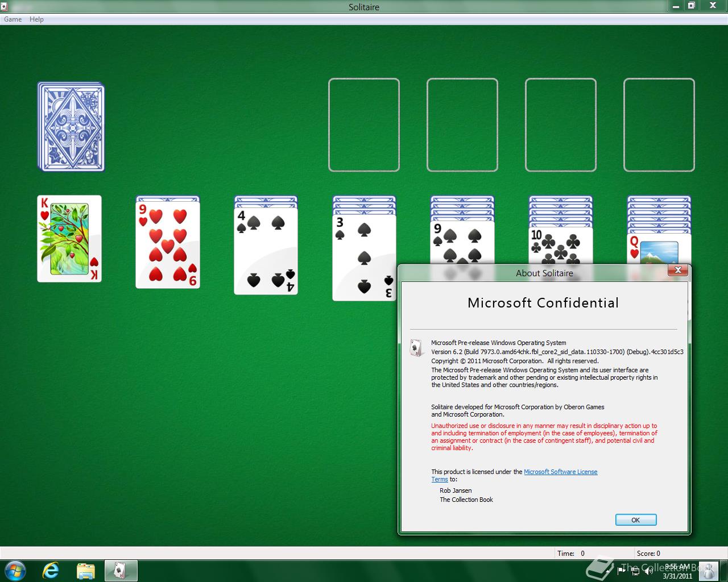Open the taskbar clock showing 3/31/2011

(x=677, y=571)
